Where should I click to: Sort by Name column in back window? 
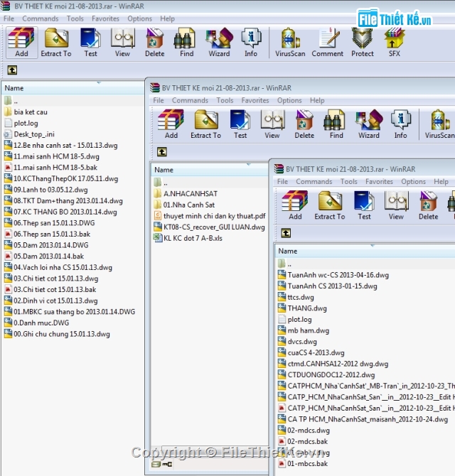(x=73, y=88)
